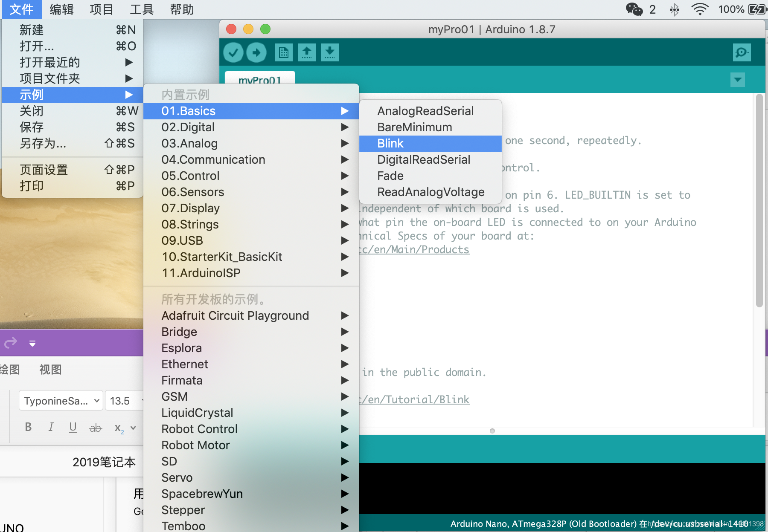768x532 pixels.
Task: Expand the 打开最近的 submenu
Action: tap(73, 62)
